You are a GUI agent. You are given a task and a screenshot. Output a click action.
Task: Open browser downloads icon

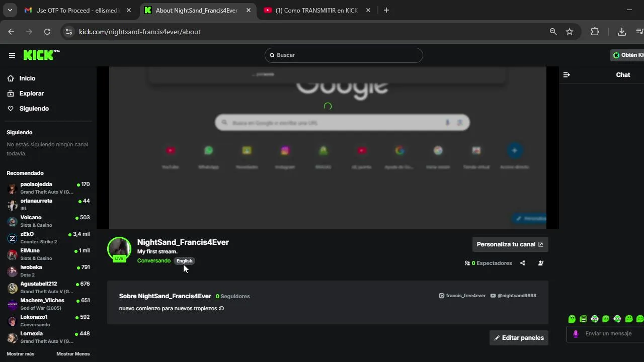click(x=622, y=32)
